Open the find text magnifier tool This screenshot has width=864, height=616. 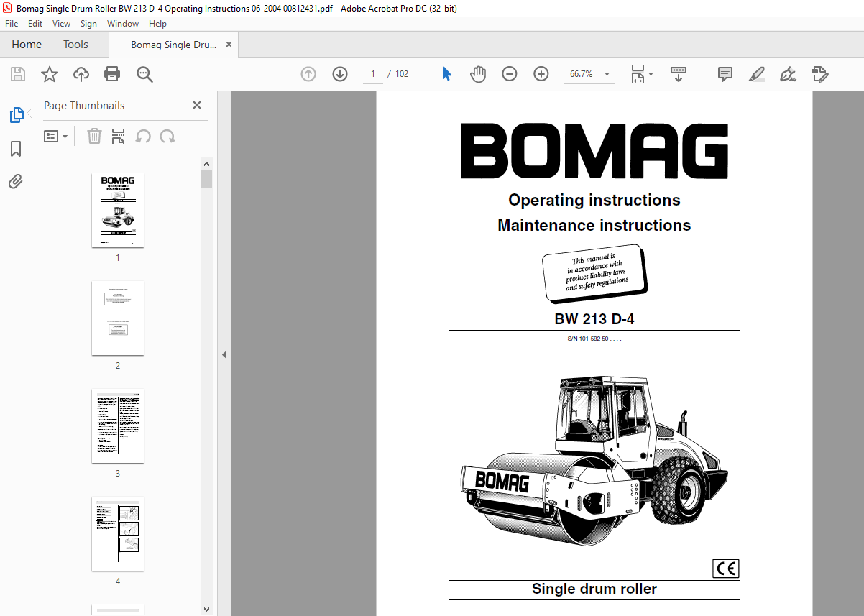(144, 74)
